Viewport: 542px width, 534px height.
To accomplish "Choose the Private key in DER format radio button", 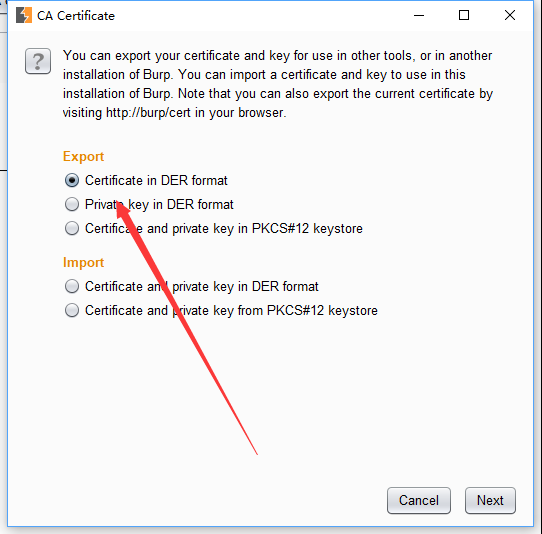I will (72, 204).
